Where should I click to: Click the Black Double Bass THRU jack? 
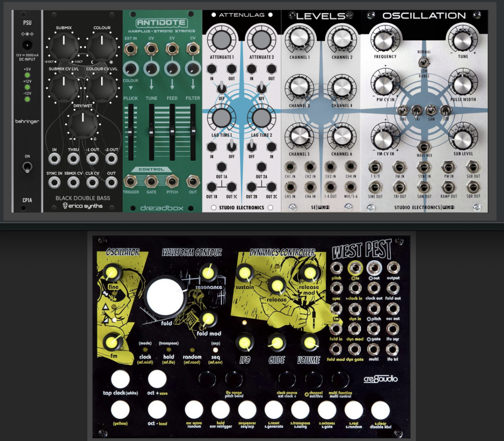(x=73, y=159)
